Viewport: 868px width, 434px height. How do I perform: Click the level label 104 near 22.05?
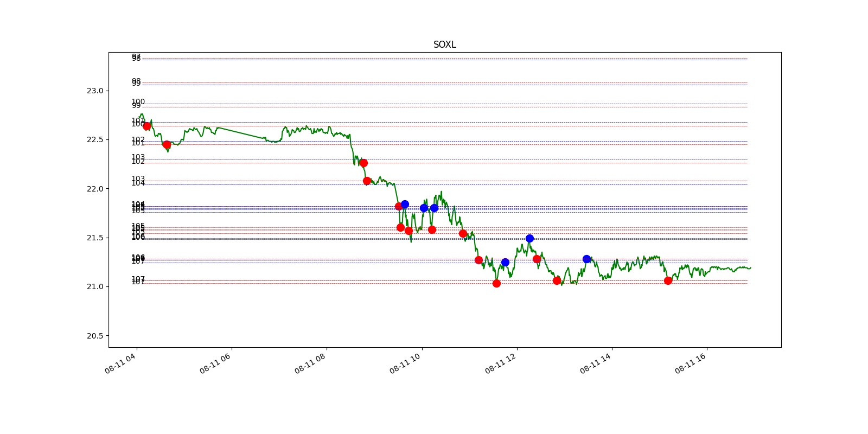tap(138, 183)
